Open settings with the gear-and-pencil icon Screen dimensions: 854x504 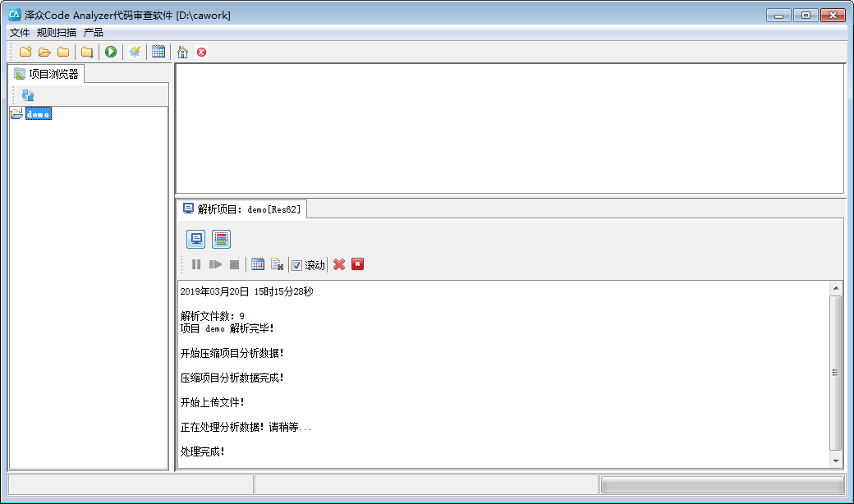click(135, 52)
